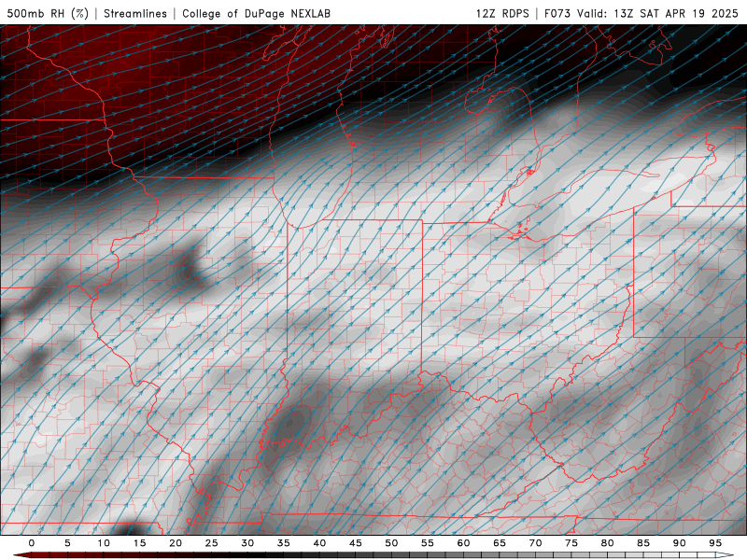Click the 40 value on color scale

[319, 543]
